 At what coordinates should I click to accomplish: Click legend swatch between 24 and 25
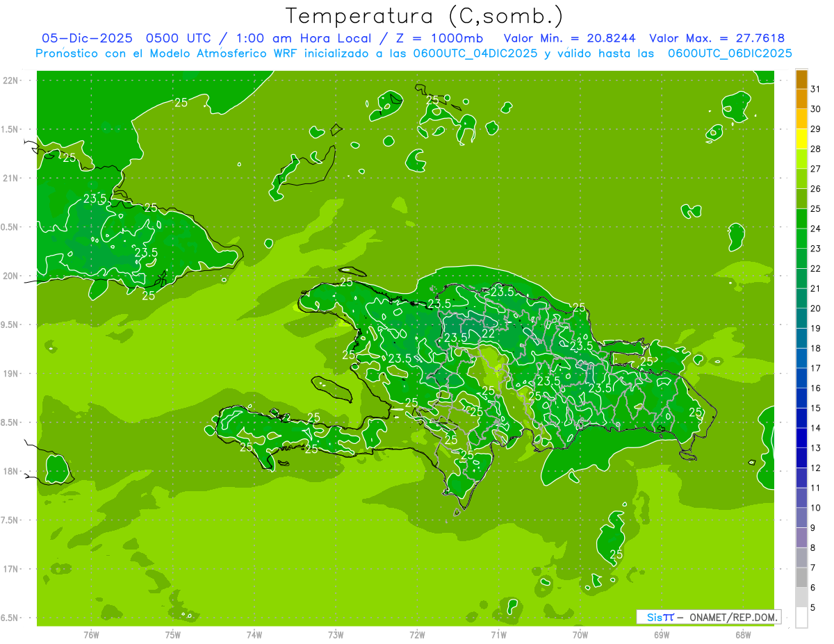coord(801,219)
